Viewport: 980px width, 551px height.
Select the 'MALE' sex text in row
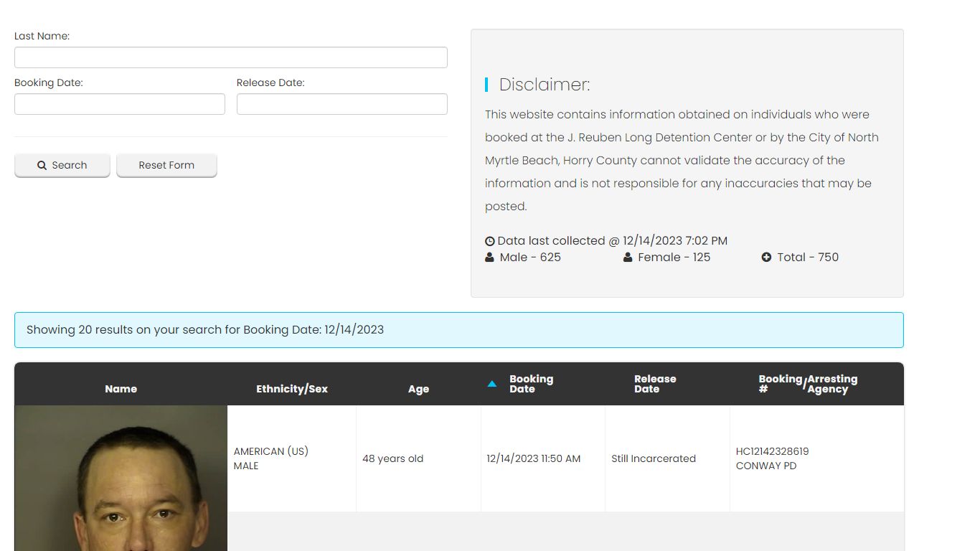coord(246,466)
